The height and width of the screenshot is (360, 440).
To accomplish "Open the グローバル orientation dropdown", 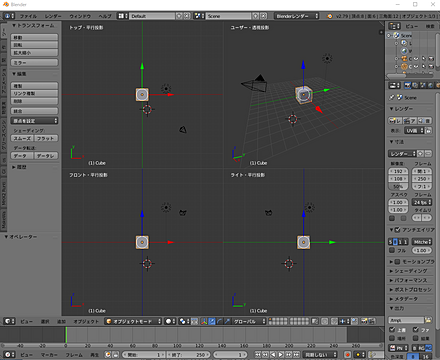I will pyautogui.click(x=249, y=321).
